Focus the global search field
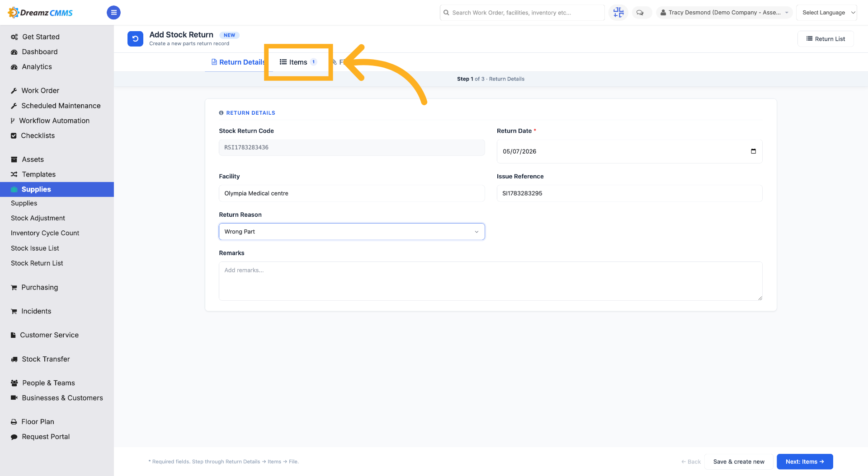This screenshot has height=476, width=868. tap(522, 13)
